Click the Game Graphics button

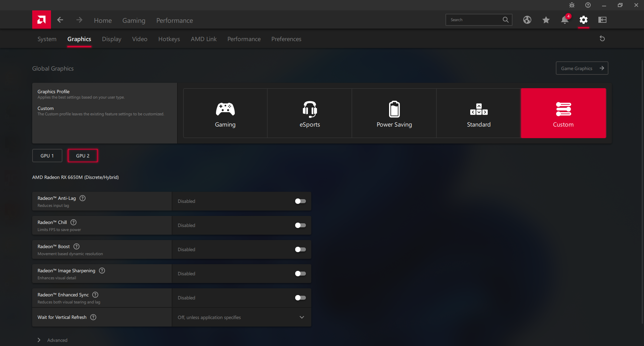pyautogui.click(x=582, y=68)
